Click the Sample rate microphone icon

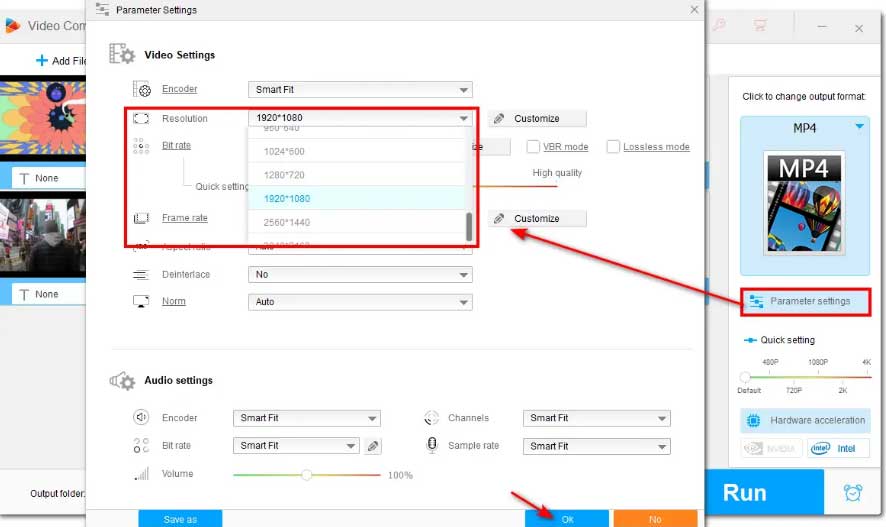[x=432, y=445]
